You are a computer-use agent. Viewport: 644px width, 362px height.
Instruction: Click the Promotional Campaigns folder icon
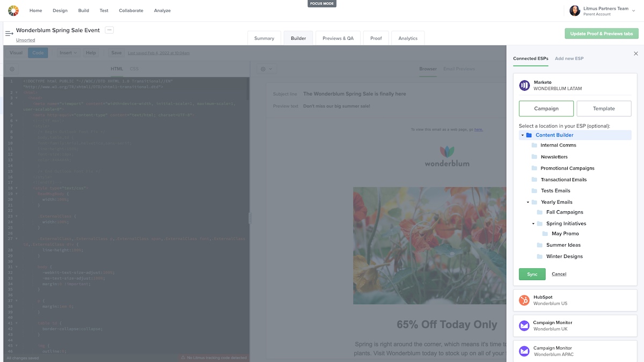click(x=535, y=168)
